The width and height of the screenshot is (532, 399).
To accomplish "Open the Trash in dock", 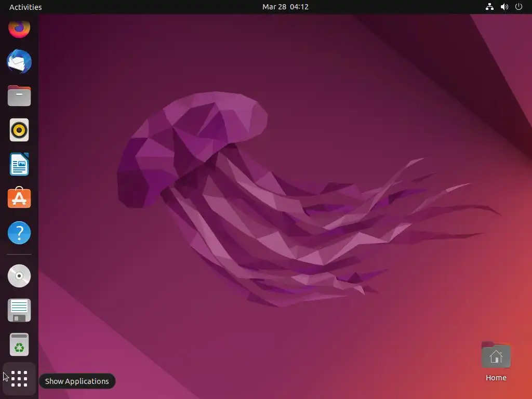I will [19, 344].
